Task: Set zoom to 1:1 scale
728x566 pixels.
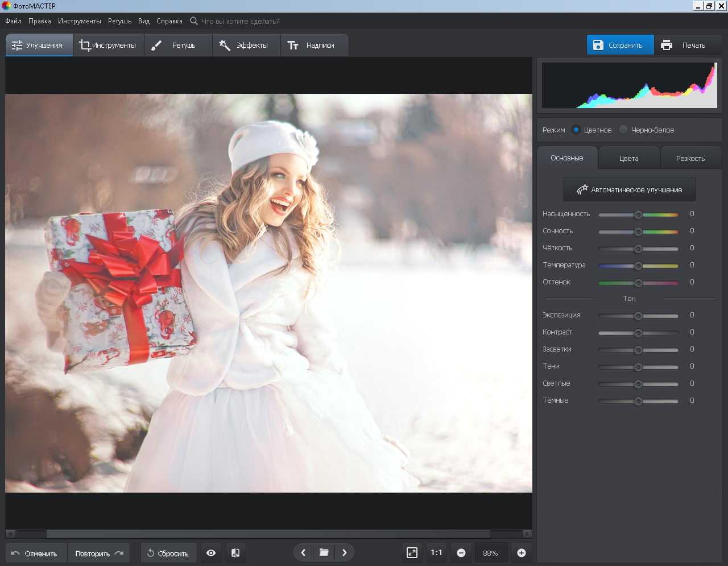Action: pos(436,553)
